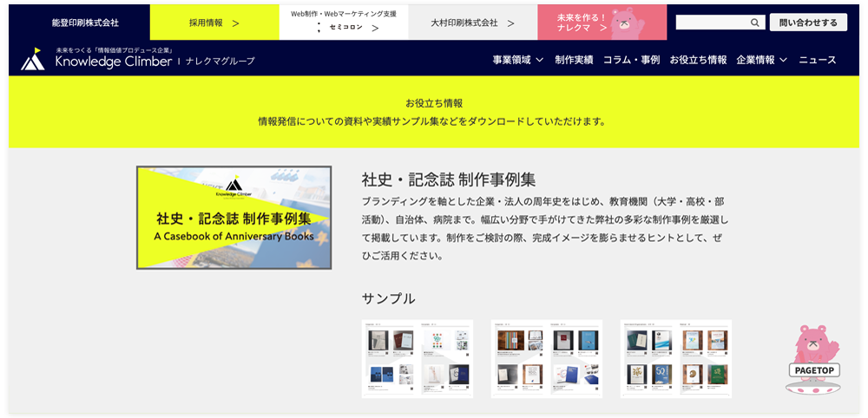Click the bear mascot in the ナレクマ banner
Screen dimensions: 868x418
click(x=628, y=23)
